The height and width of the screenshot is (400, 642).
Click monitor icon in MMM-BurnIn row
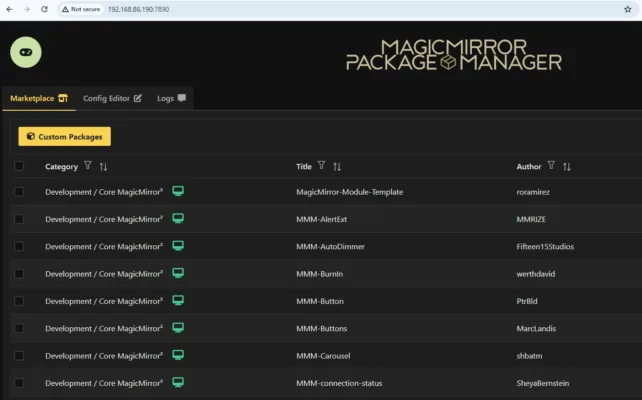[x=178, y=273]
